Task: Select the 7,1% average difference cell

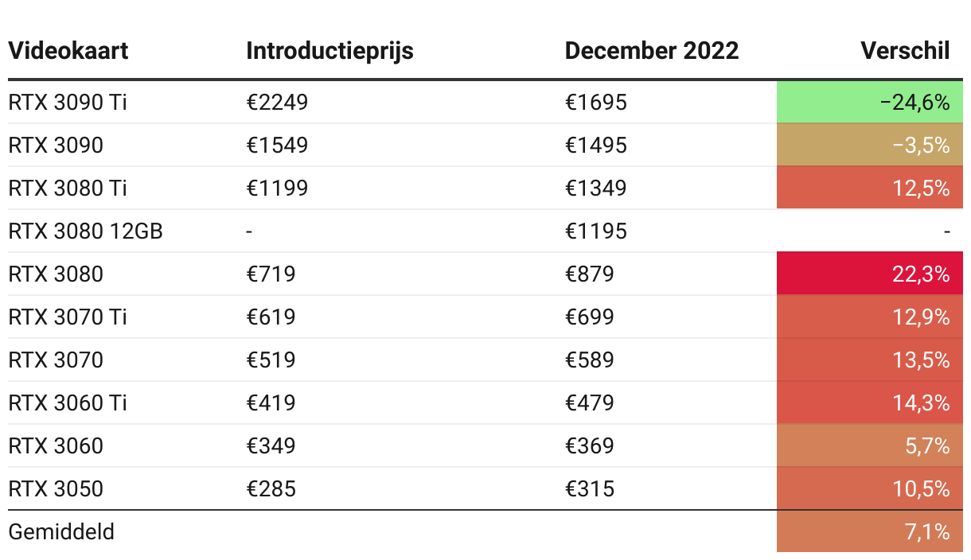Action: [x=870, y=531]
